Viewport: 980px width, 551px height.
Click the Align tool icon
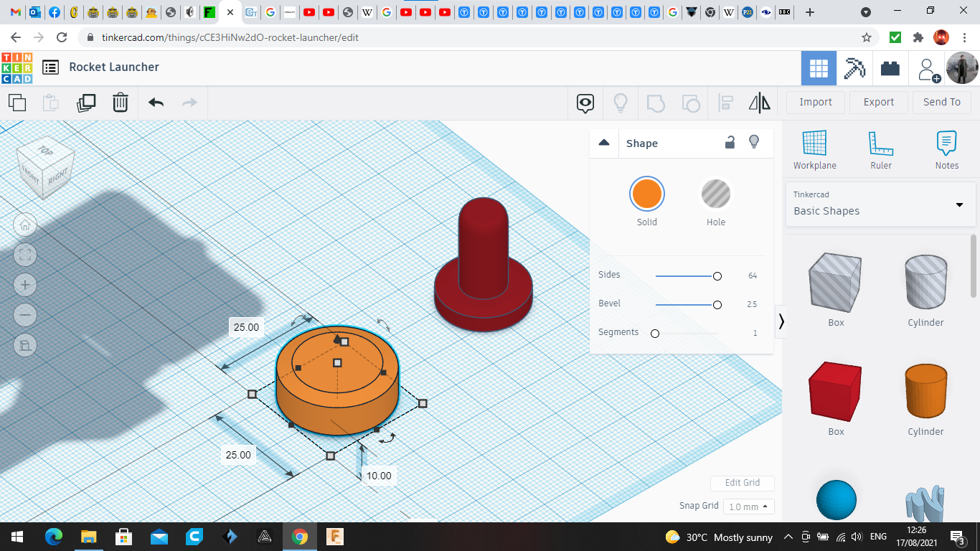pos(725,103)
